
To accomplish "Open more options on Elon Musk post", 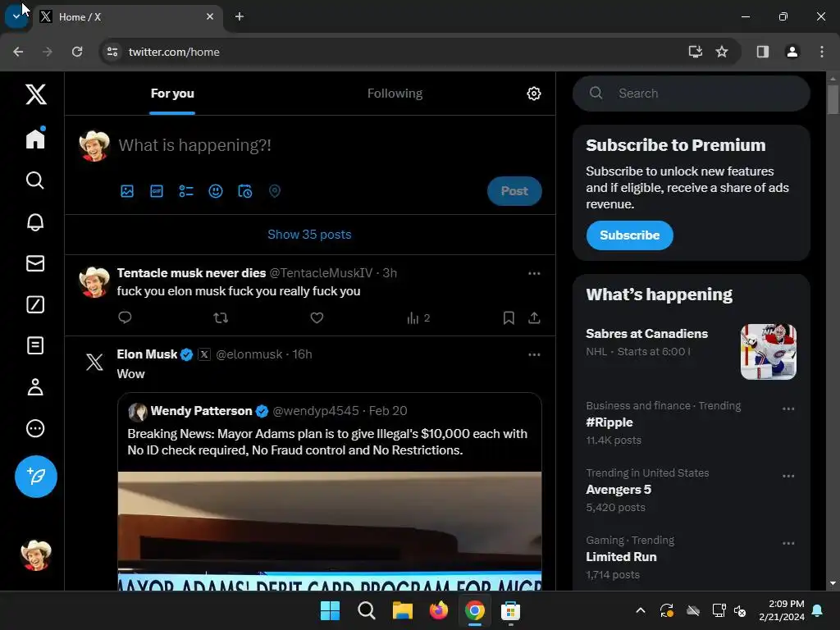I will pos(534,354).
